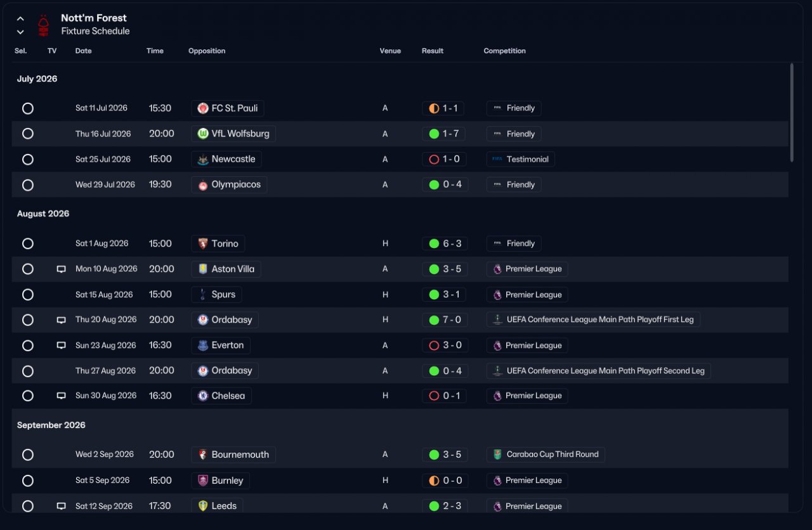Screen dimensions: 812x530
Task: Click Conference League logo on First Leg row
Action: coord(498,320)
